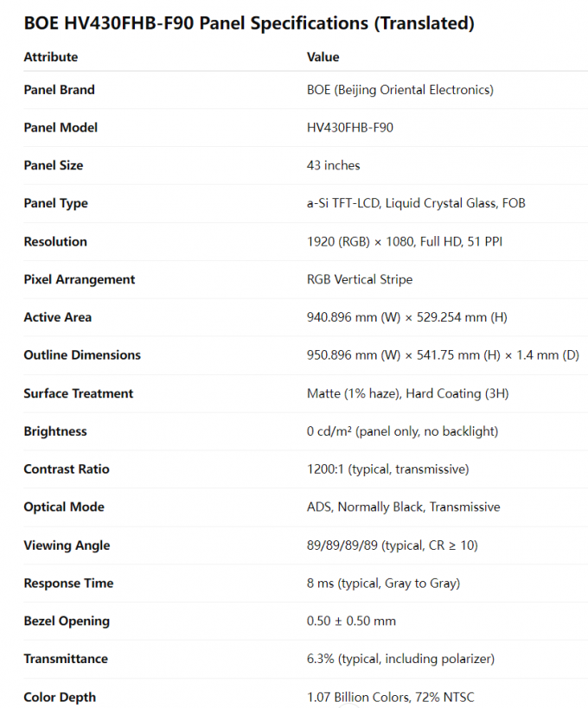The image size is (588, 708).
Task: Select the Outline Dimensions row label
Action: 82,355
